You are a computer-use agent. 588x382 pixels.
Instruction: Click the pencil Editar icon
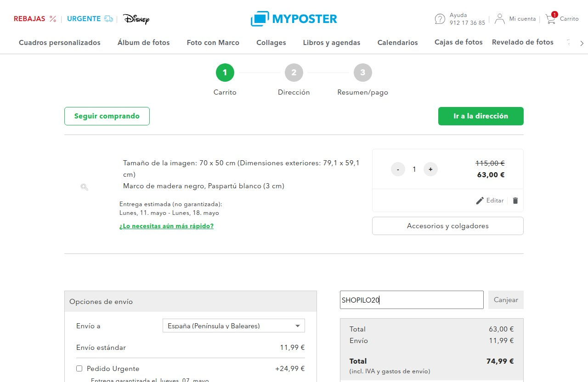pyautogui.click(x=480, y=201)
